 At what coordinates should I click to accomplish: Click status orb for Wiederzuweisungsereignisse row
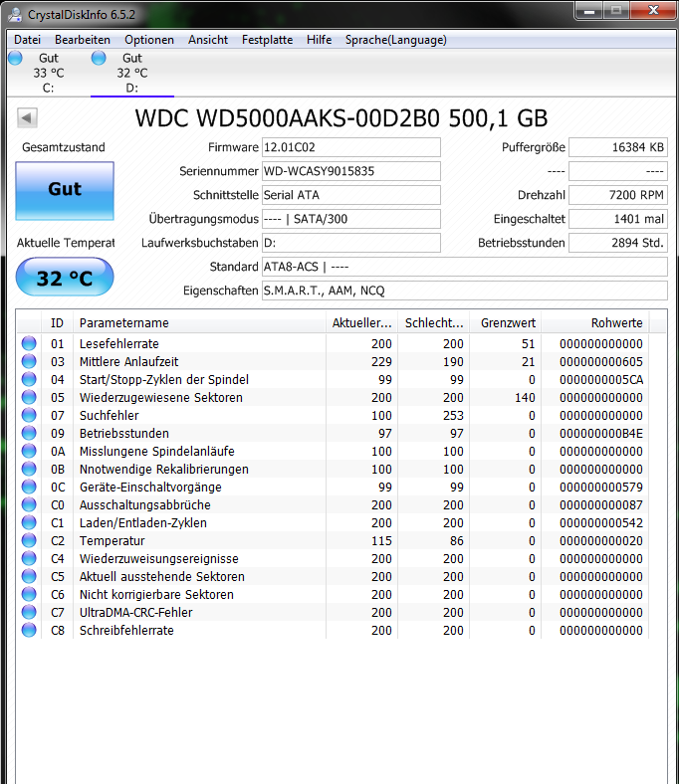(29, 558)
